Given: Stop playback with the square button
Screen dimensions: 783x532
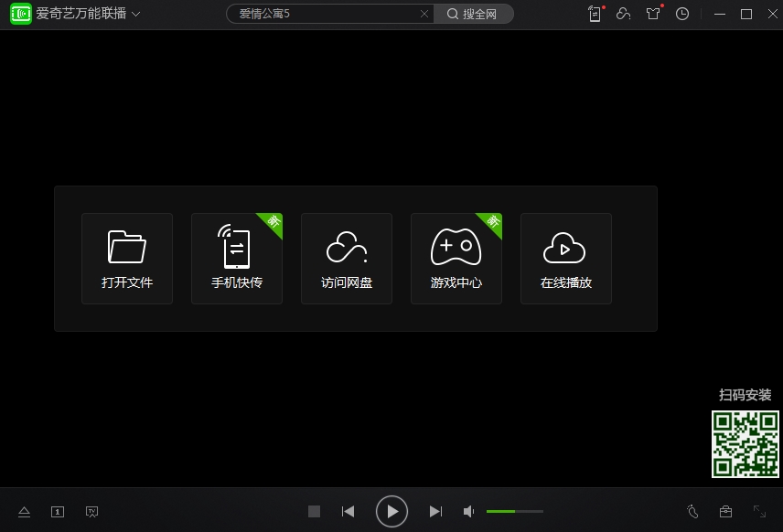Looking at the screenshot, I should (x=314, y=512).
